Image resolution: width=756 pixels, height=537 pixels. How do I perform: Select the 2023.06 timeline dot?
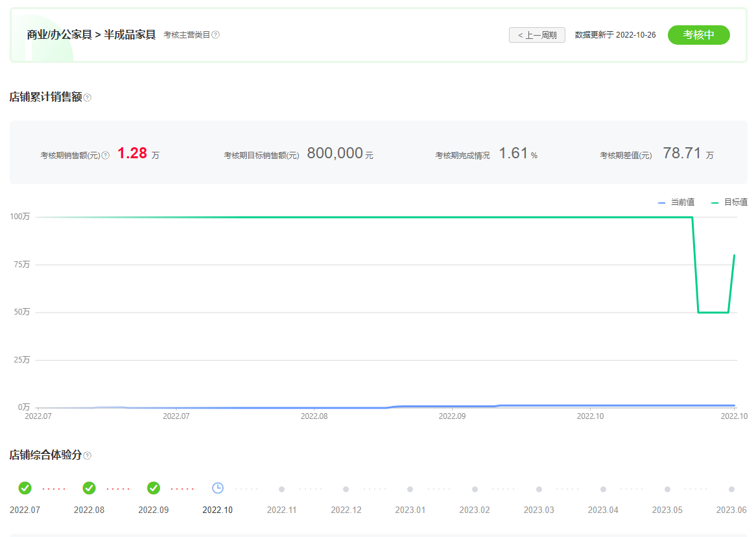(x=731, y=489)
